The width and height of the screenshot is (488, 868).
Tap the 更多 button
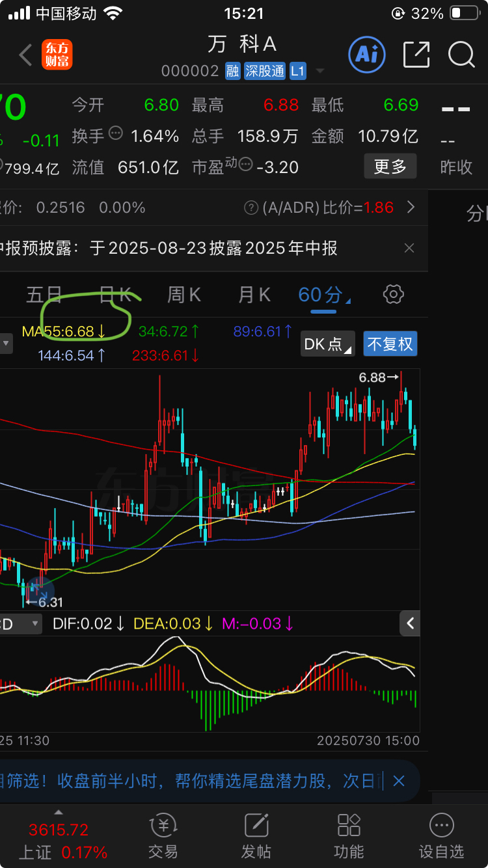tap(390, 167)
